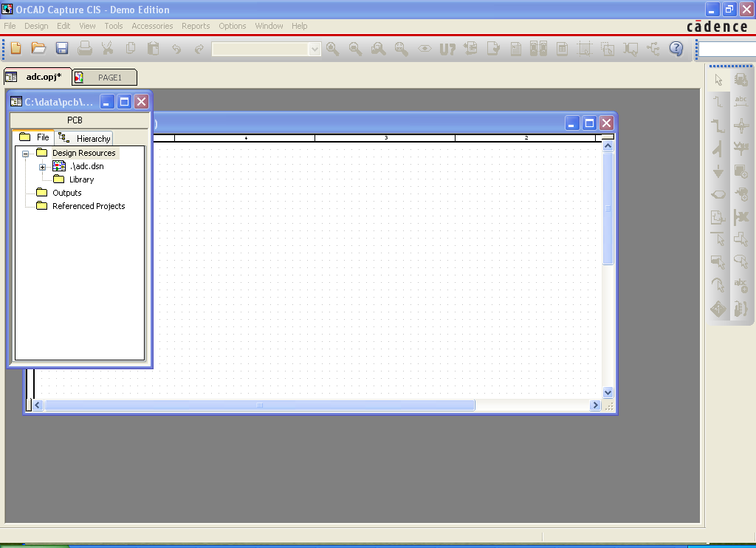
Task: Cut the selection with the scissors icon
Action: pyautogui.click(x=108, y=48)
